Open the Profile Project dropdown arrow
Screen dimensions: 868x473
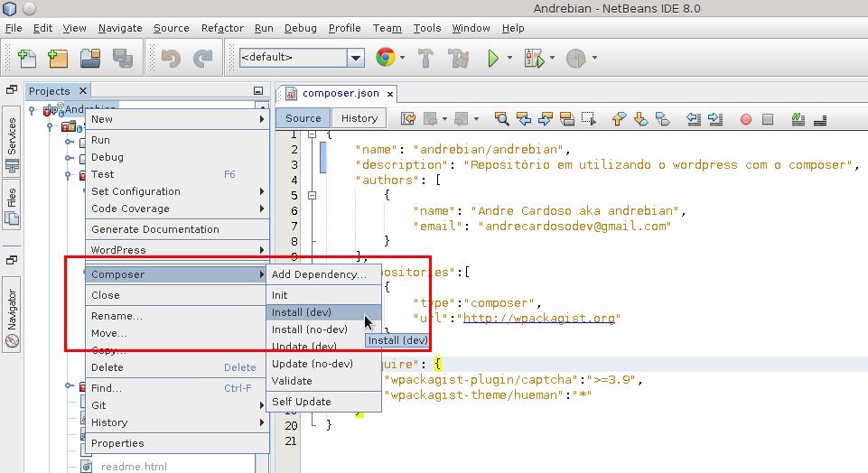click(594, 58)
